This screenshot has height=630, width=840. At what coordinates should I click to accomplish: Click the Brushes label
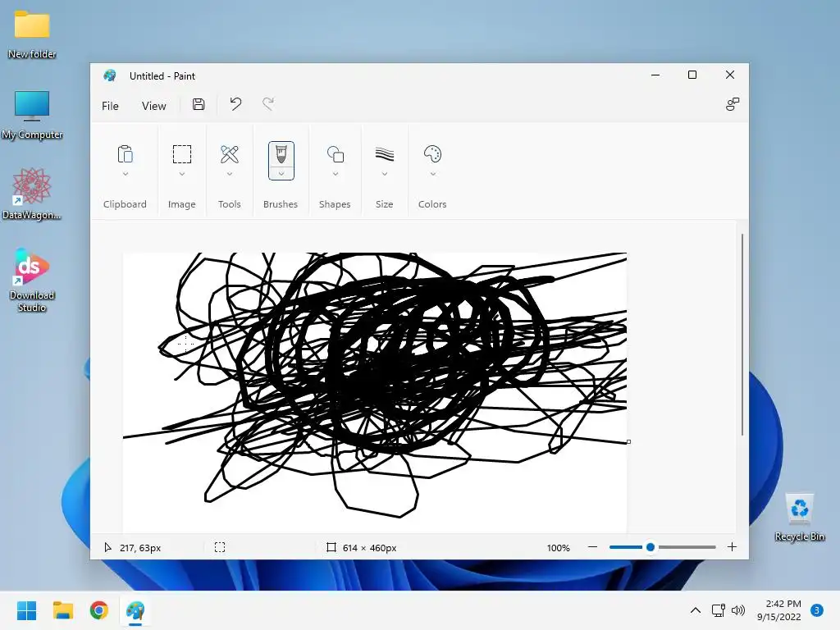[x=281, y=204]
